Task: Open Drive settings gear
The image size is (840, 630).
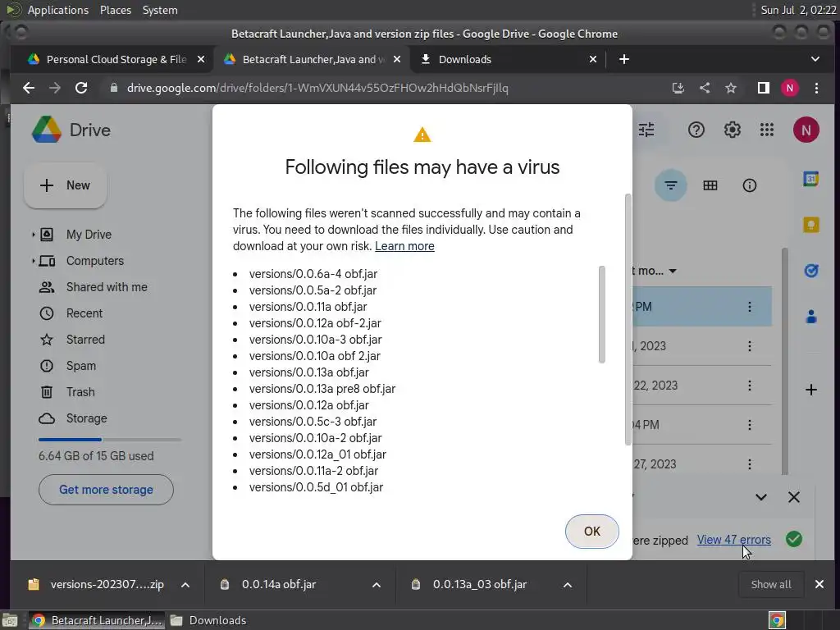Action: 732,130
